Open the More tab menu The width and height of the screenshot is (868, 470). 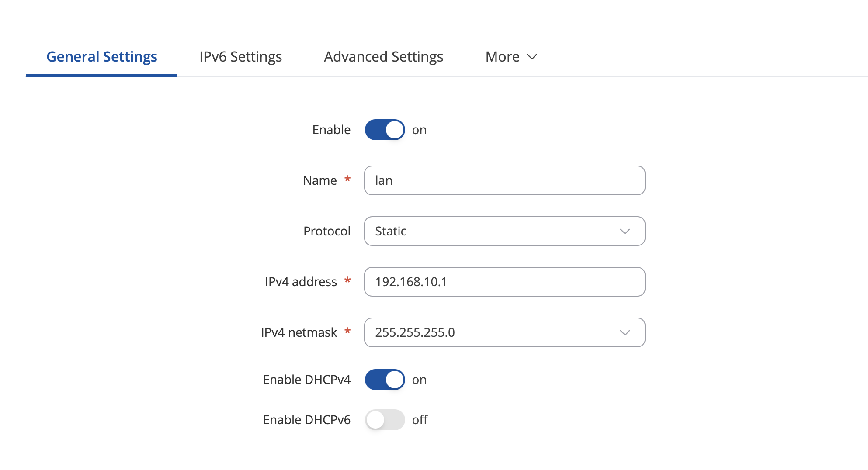coord(511,57)
